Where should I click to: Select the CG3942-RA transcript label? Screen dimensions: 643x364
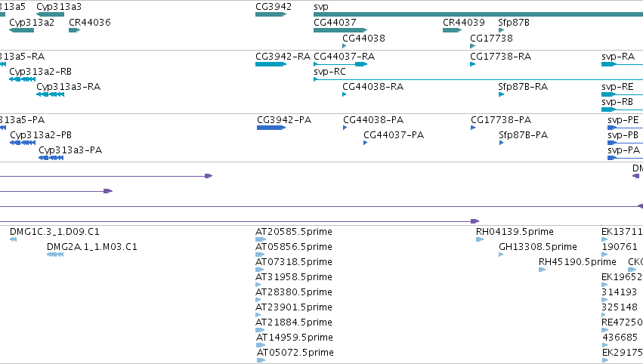(283, 57)
